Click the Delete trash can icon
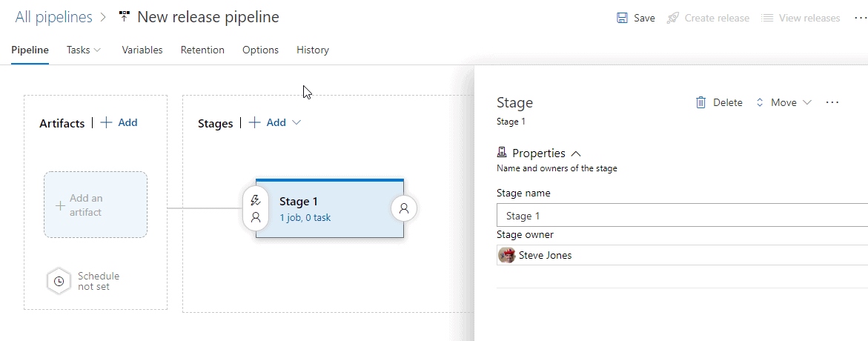This screenshot has width=868, height=341. (700, 103)
